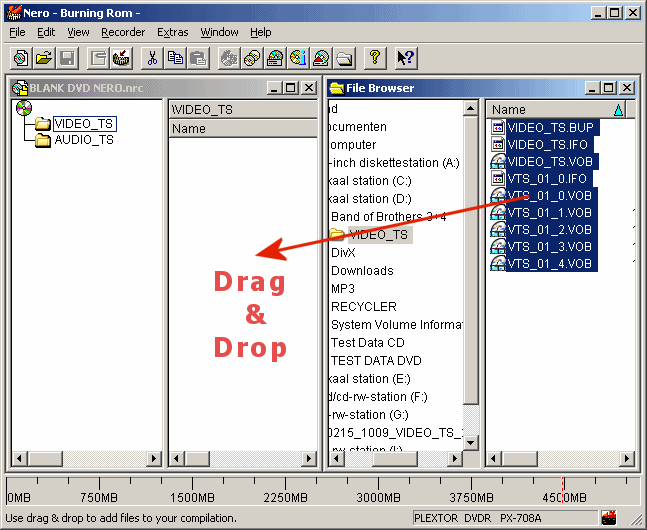Screen dimensions: 647x530
Task: Click Name column header in compilation pane
Action: click(x=243, y=128)
